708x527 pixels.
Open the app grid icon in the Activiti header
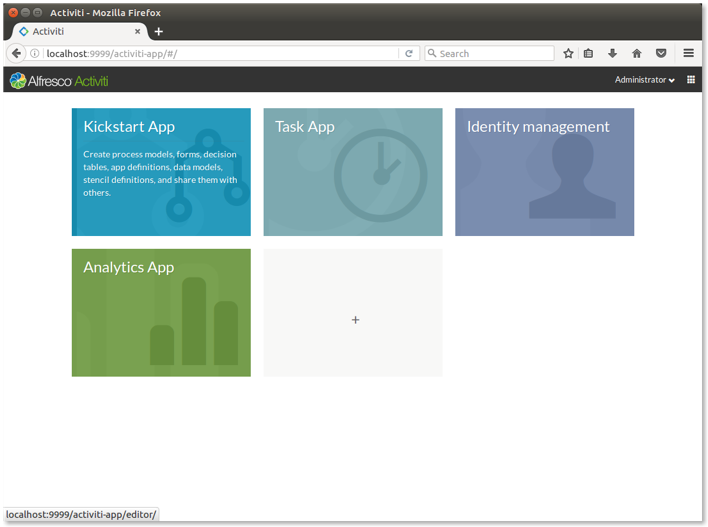click(x=691, y=80)
